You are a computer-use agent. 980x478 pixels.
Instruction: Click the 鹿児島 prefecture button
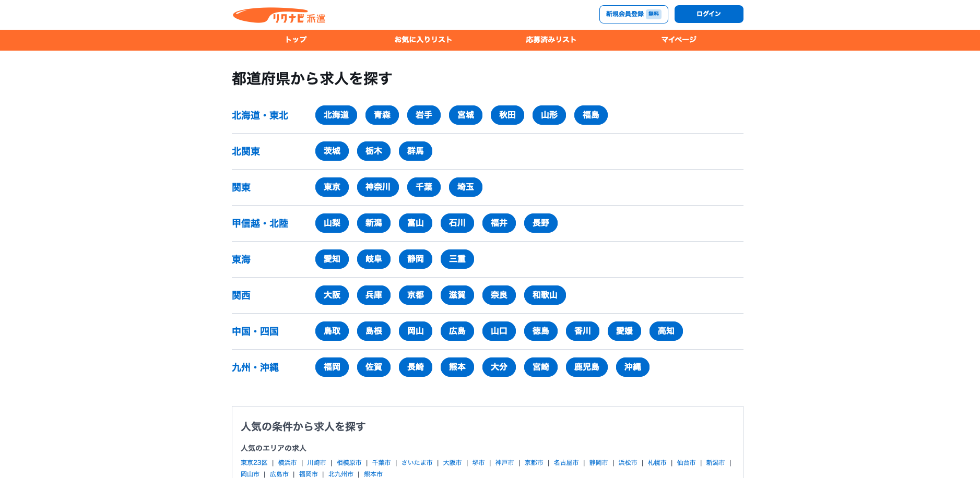(x=586, y=367)
